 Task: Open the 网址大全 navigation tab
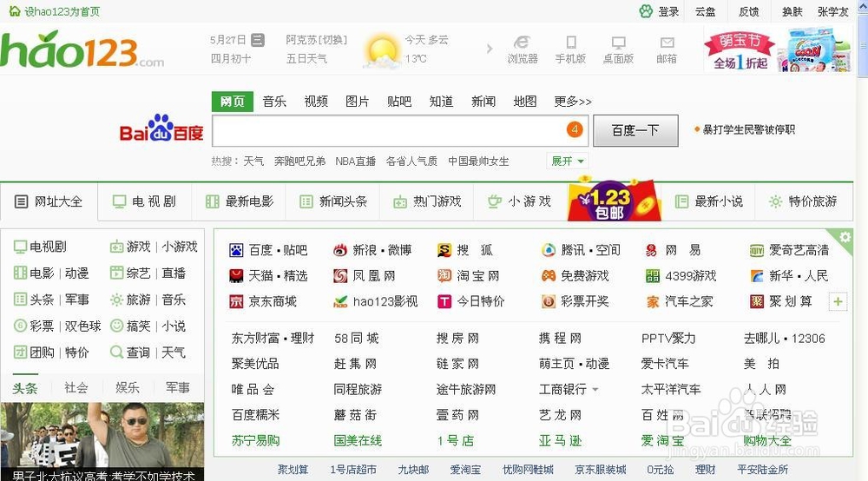(49, 201)
